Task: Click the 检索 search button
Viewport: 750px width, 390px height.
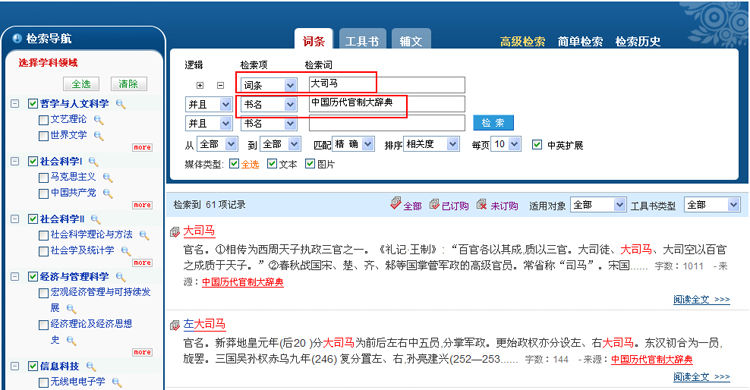Action: (x=493, y=123)
